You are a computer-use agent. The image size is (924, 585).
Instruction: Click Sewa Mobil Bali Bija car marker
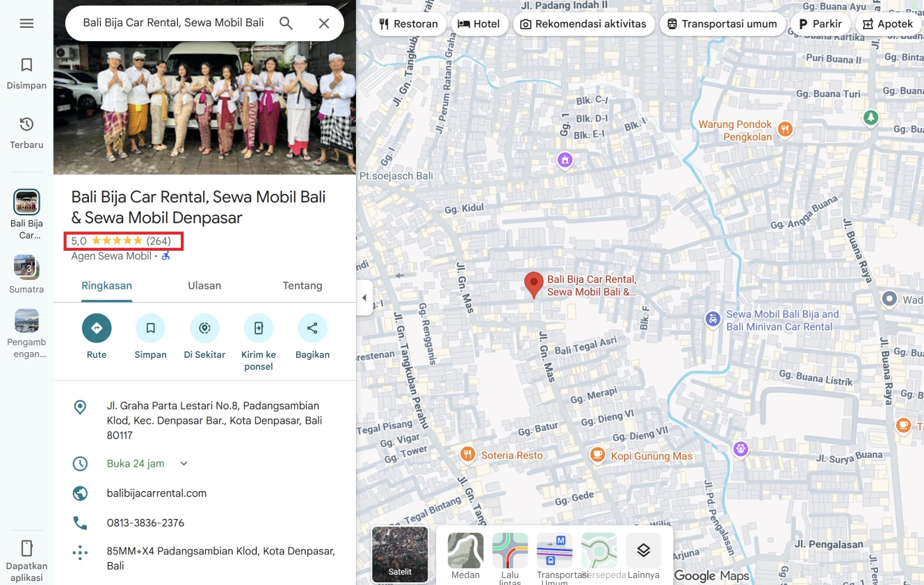click(x=713, y=319)
